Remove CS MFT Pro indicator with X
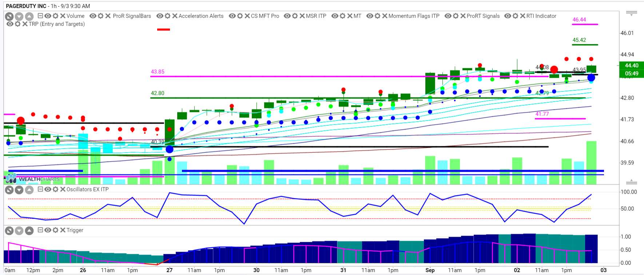This screenshot has width=644, height=275. coord(247,16)
